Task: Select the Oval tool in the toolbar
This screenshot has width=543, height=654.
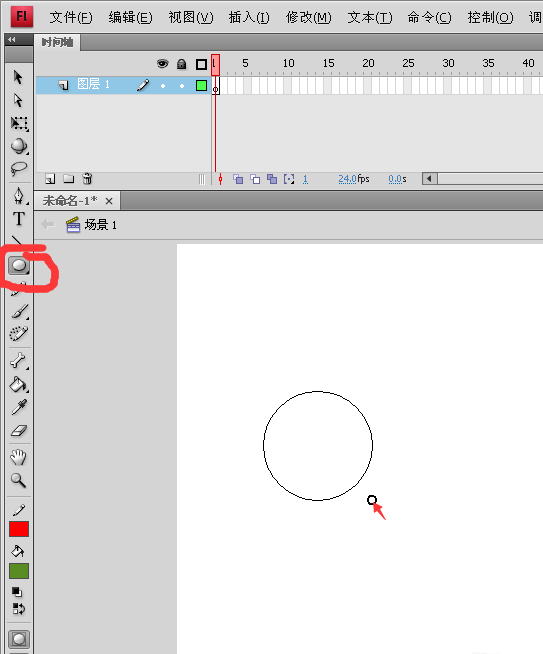Action: point(19,265)
